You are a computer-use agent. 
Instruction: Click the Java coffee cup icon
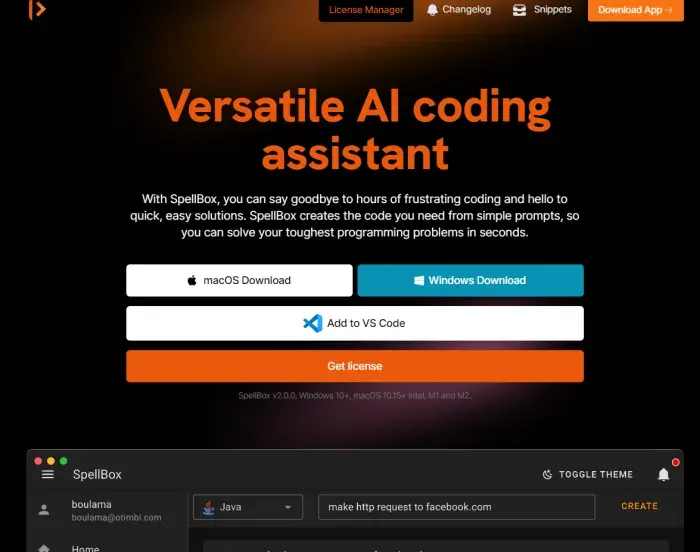tap(209, 507)
